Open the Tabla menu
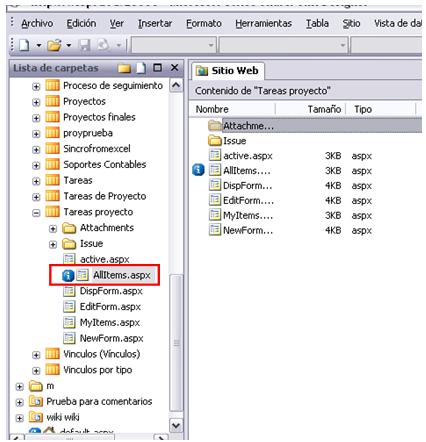The height and width of the screenshot is (442, 426). 317,23
